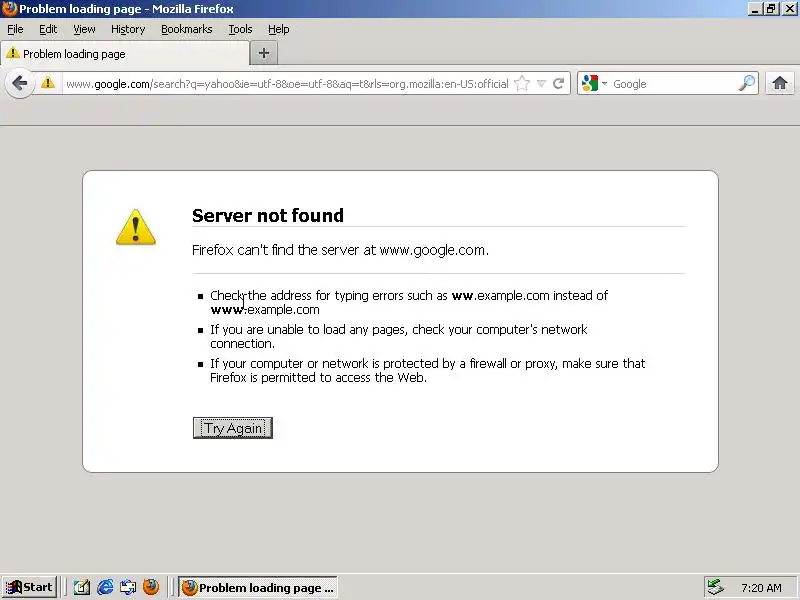Bookmark this page with the star icon

click(522, 83)
